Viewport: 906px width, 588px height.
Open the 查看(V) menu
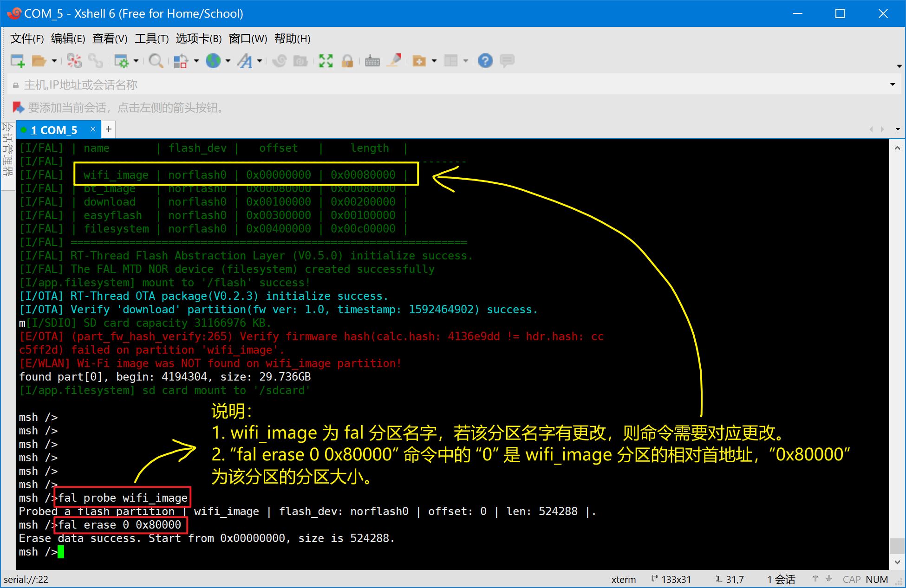[x=110, y=39]
